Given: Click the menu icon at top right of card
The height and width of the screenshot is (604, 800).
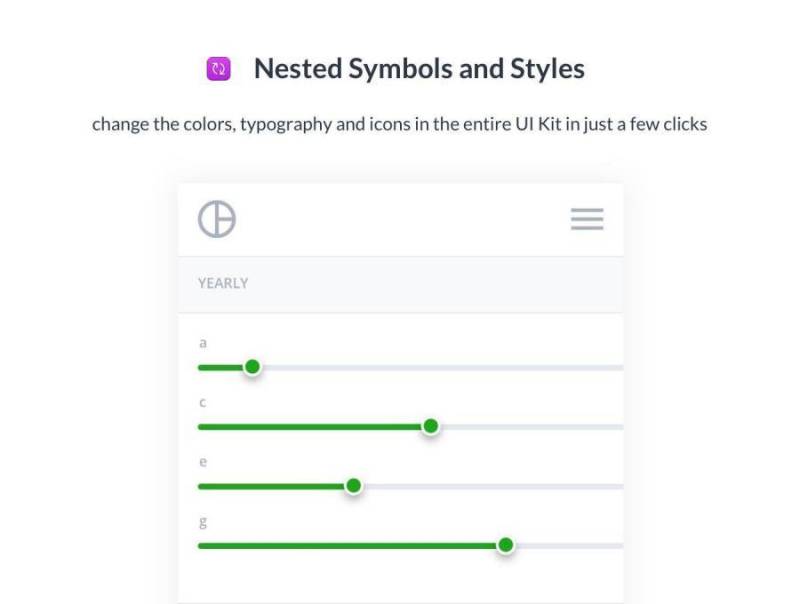Looking at the screenshot, I should 587,219.
